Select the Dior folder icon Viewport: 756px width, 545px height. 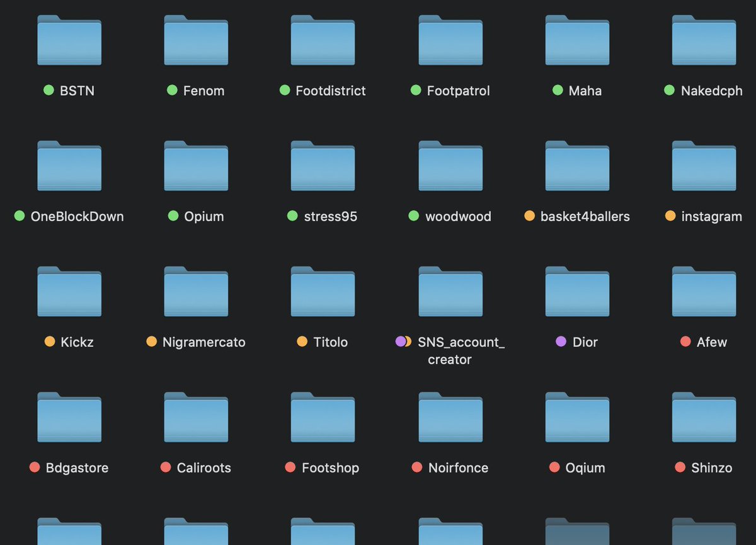coord(577,291)
